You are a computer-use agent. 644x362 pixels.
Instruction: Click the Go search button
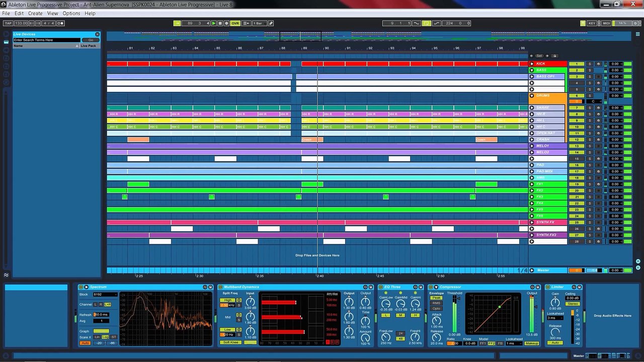[91, 40]
